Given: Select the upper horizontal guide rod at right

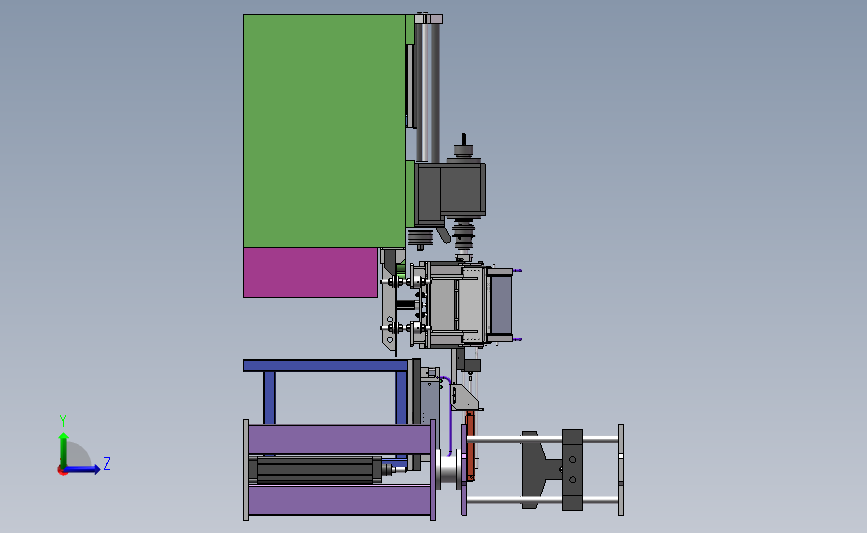Looking at the screenshot, I should click(x=542, y=439).
